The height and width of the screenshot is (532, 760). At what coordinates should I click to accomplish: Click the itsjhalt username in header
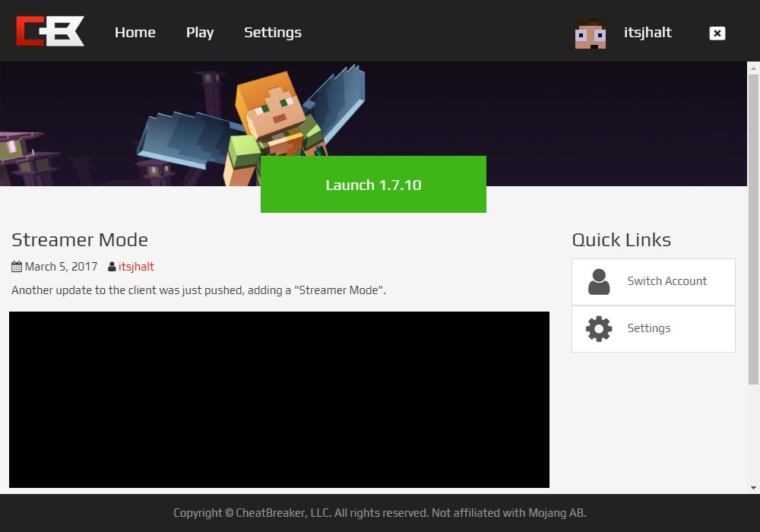tap(648, 33)
